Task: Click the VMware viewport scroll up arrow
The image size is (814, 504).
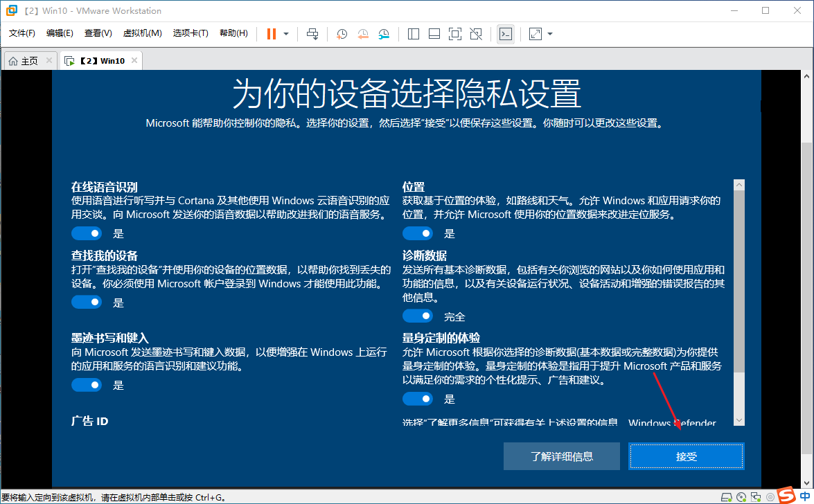Action: tap(806, 76)
